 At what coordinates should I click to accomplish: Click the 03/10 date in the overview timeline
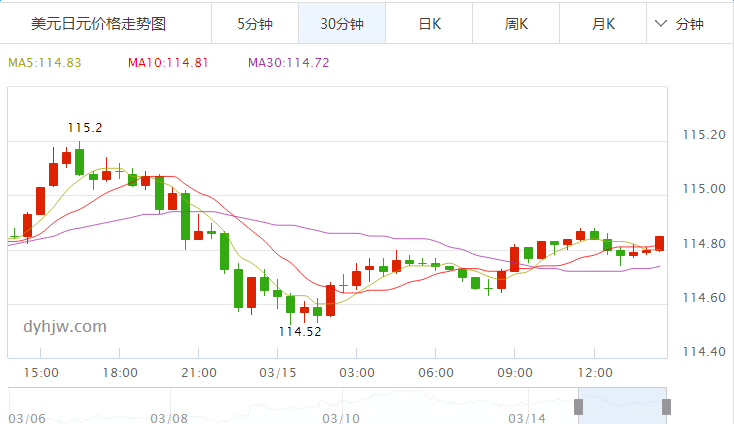[340, 417]
